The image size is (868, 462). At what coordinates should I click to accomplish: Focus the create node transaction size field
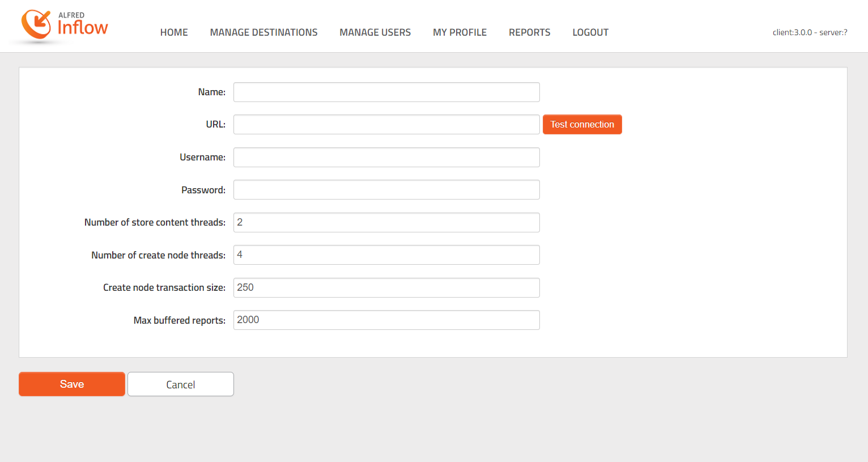pyautogui.click(x=386, y=288)
